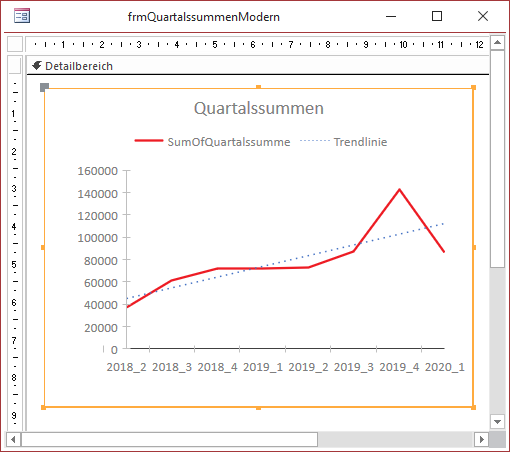This screenshot has width=510, height=452.
Task: Select the Detailbereich section bar
Action: pyautogui.click(x=258, y=66)
